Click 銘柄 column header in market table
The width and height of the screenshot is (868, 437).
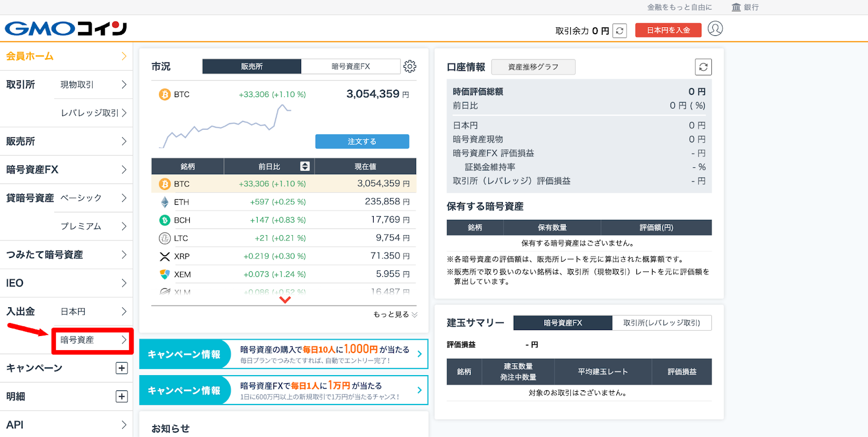[188, 166]
